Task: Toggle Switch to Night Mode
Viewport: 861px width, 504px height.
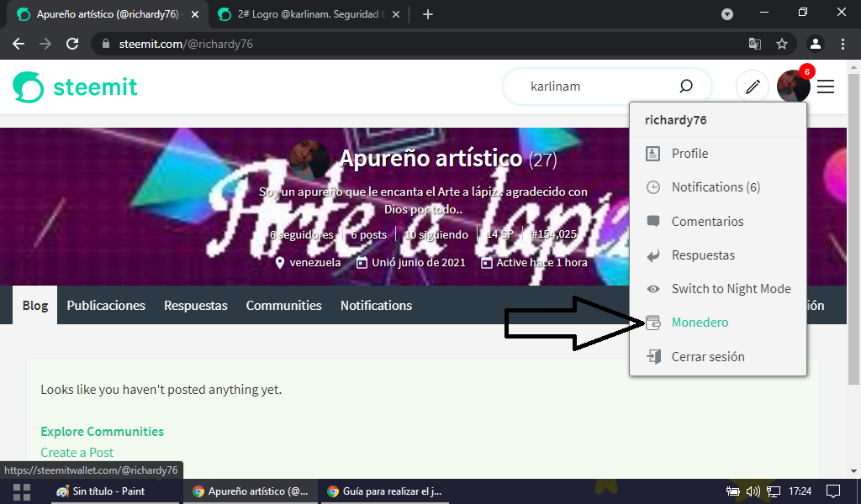Action: 718,289
